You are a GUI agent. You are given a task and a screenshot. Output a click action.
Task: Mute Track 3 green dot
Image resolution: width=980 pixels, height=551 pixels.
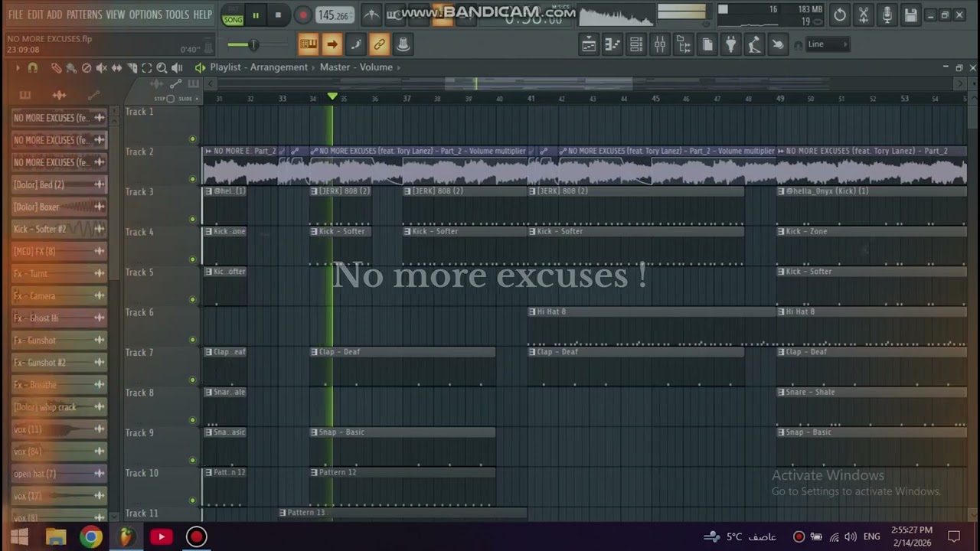tap(192, 219)
